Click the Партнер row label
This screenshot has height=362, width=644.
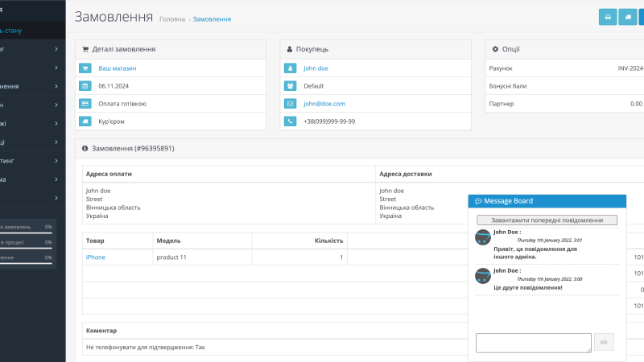coord(502,104)
